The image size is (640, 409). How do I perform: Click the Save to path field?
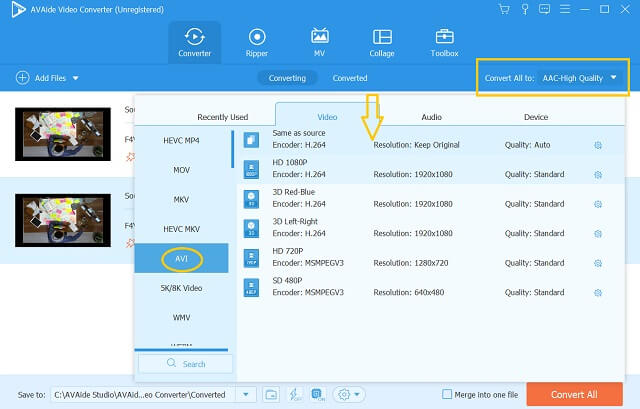[x=144, y=395]
